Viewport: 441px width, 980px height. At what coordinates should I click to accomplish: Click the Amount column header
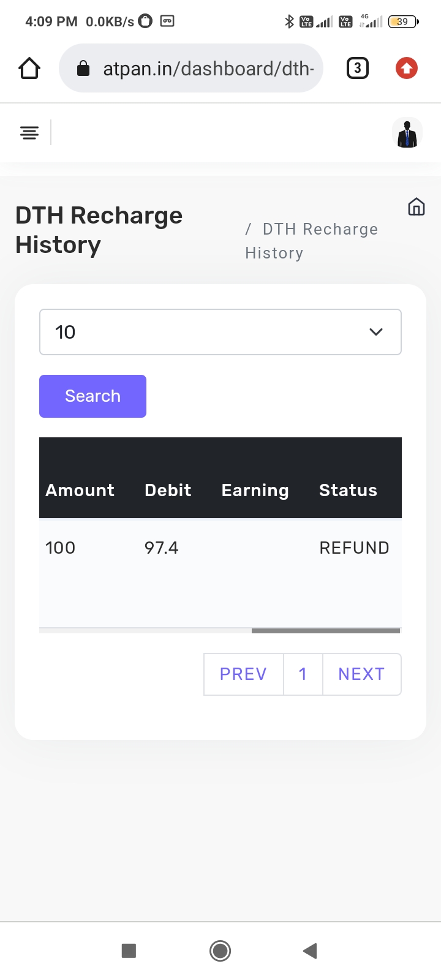80,490
